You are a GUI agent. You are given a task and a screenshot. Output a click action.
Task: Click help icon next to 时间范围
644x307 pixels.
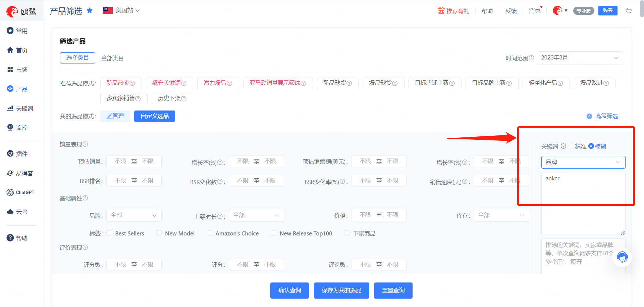pos(531,58)
